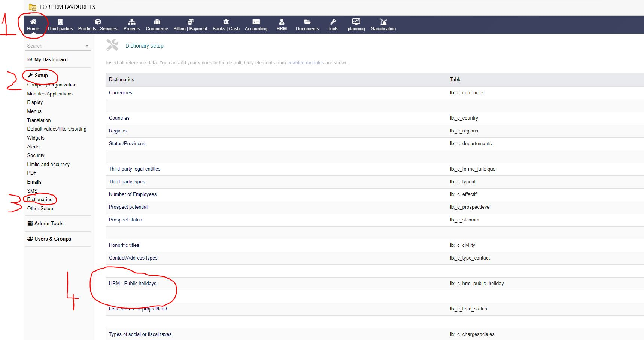Open the Tools wrench icon

(332, 22)
